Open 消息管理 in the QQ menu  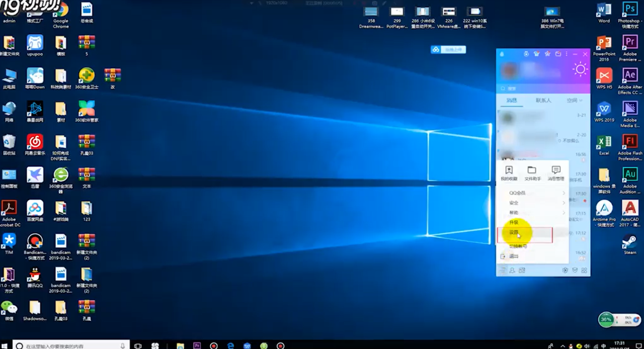click(556, 173)
